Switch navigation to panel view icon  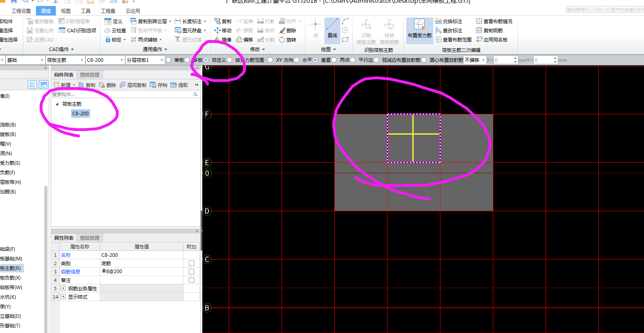pyautogui.click(x=43, y=85)
